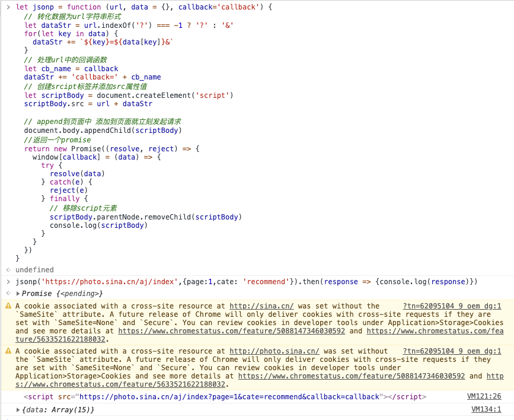Expand the Promise {<pending>} result

[x=18, y=294]
